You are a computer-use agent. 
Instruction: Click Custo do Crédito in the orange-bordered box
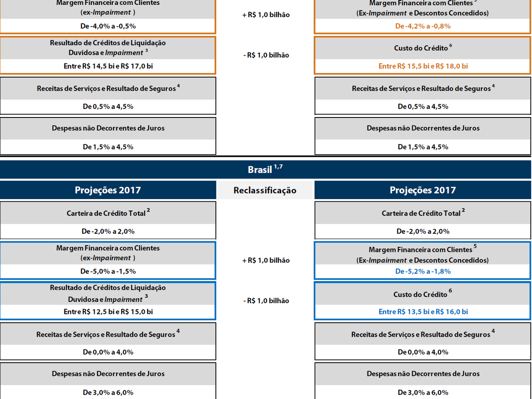pos(421,48)
